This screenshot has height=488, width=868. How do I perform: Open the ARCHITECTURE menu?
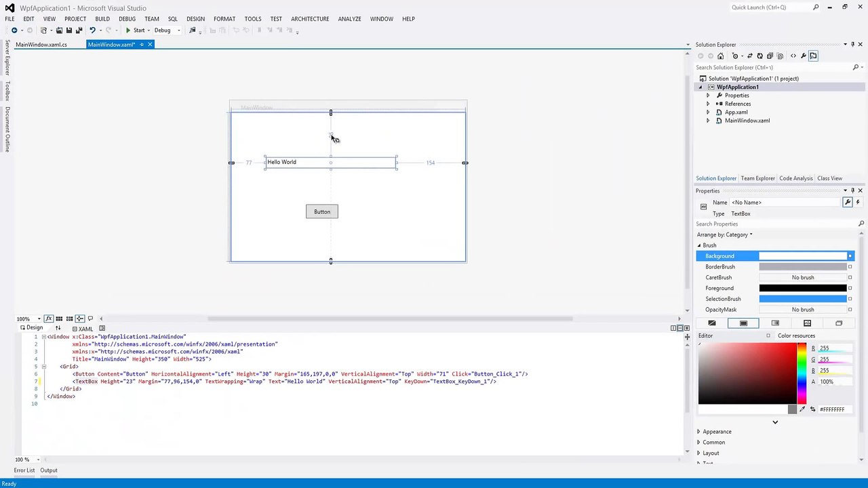[x=310, y=19]
